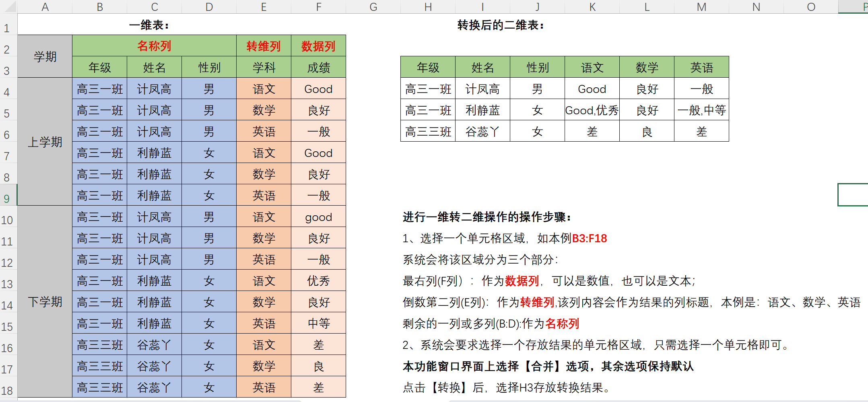Click the cell showing 一般,中等

pyautogui.click(x=701, y=110)
